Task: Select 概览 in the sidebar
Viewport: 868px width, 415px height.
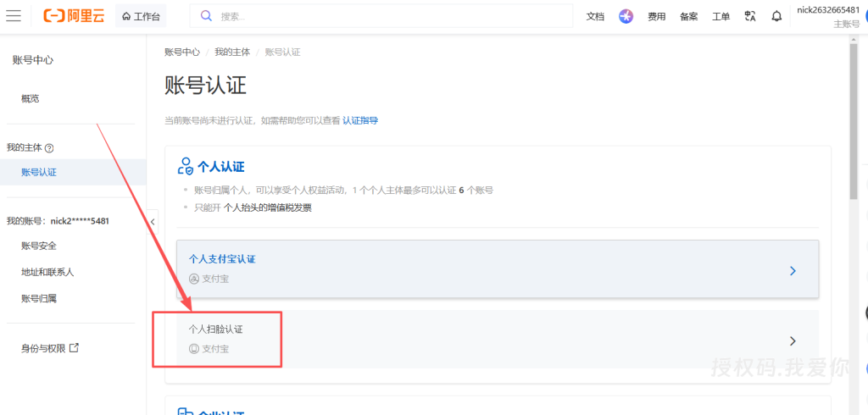Action: (31, 99)
